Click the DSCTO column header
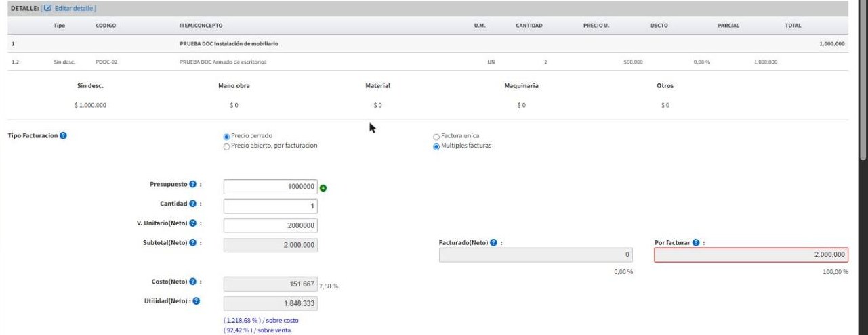868x335 pixels. coord(659,26)
